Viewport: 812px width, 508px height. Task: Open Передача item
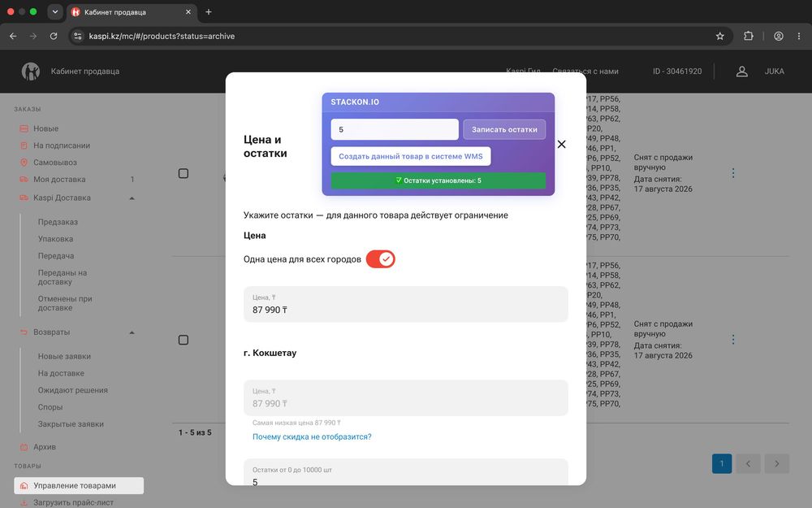56,256
